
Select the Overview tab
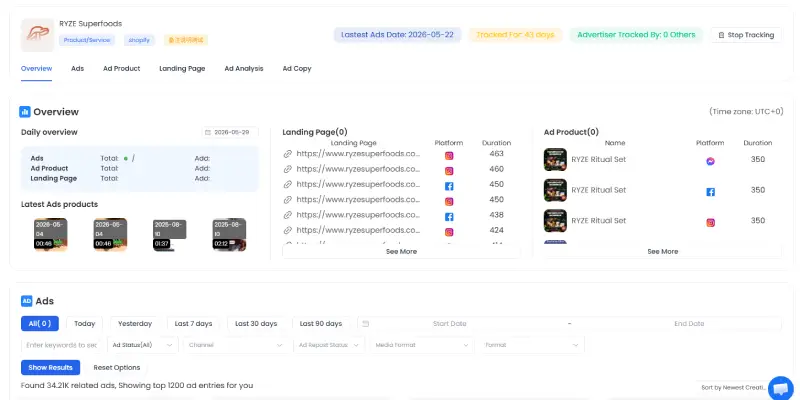[36, 68]
